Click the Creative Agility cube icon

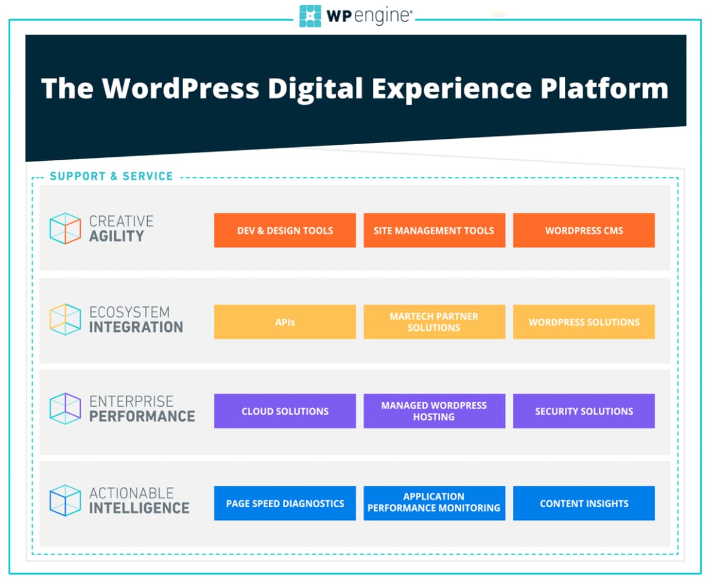pyautogui.click(x=65, y=229)
